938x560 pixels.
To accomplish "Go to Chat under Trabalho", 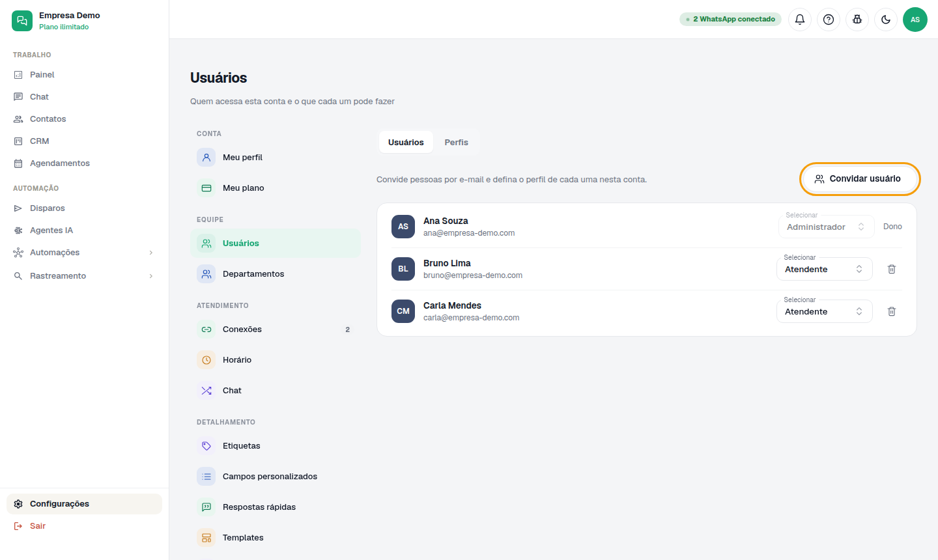I will [x=84, y=97].
